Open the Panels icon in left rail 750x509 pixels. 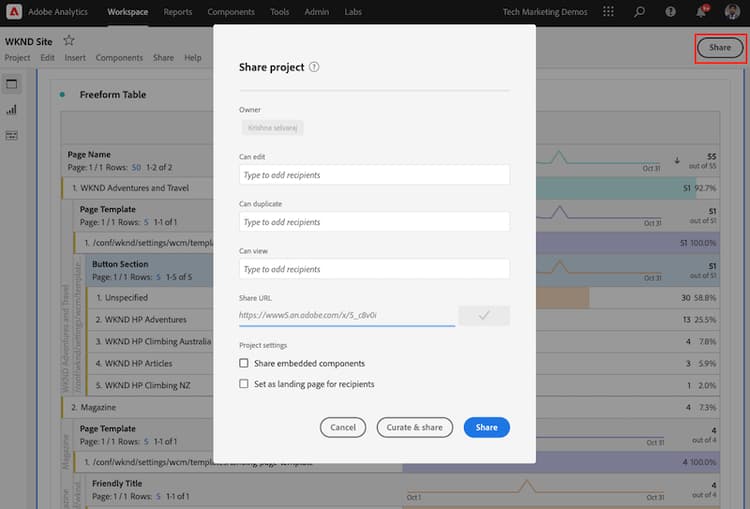[11, 84]
